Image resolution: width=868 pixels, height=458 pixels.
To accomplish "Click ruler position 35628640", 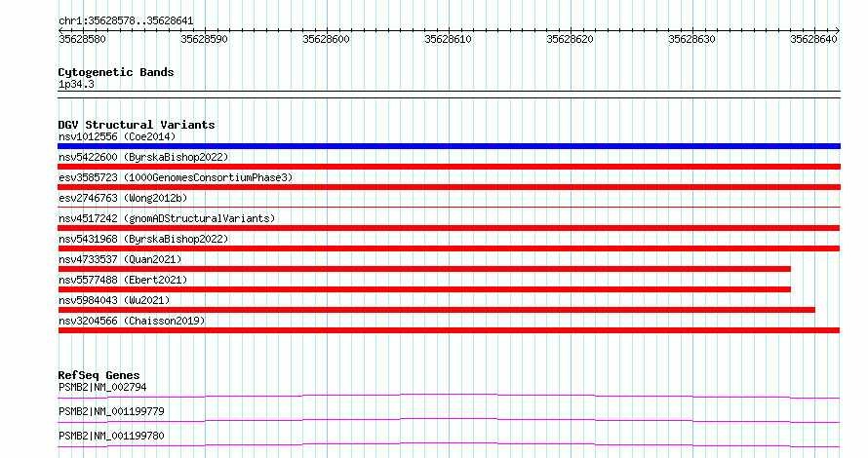I will [x=813, y=39].
